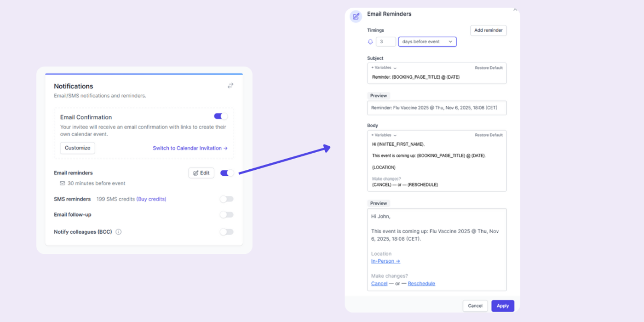Click the Reschedule link in the body preview
Screen dimensions: 644x322
pos(421,283)
